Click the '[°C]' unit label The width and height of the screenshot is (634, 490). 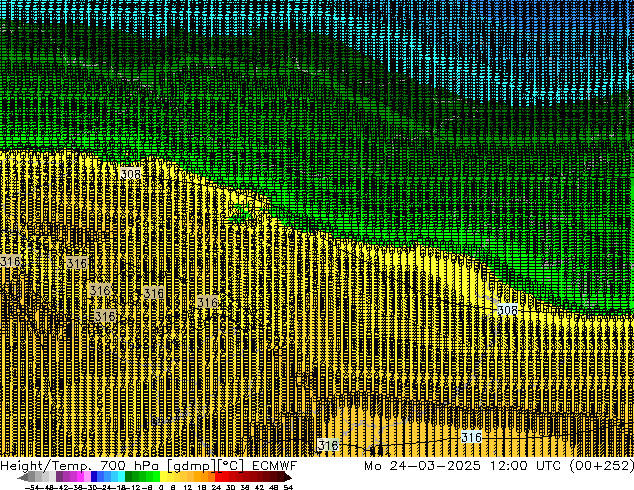pyautogui.click(x=230, y=466)
